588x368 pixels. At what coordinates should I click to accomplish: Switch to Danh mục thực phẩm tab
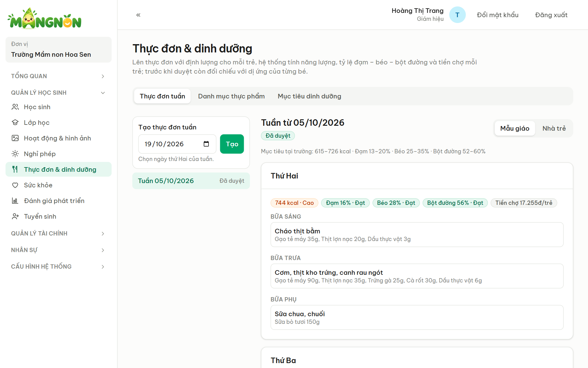pos(231,96)
